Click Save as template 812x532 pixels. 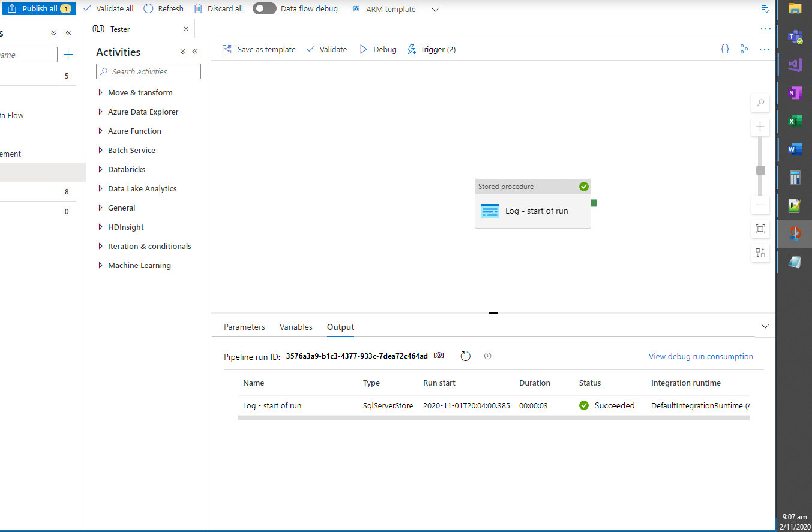(x=259, y=50)
